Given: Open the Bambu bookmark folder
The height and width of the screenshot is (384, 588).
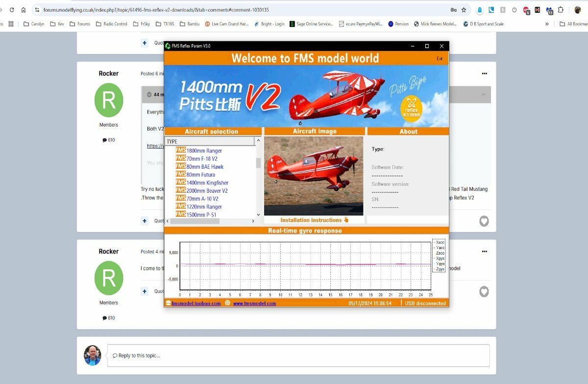Looking at the screenshot, I should coord(189,24).
